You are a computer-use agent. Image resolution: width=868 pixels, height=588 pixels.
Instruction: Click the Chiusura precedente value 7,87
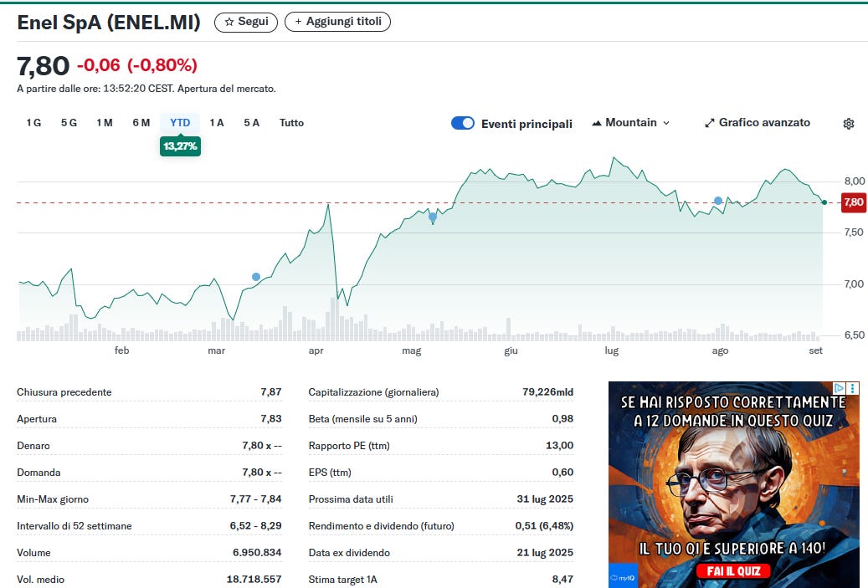coord(271,391)
